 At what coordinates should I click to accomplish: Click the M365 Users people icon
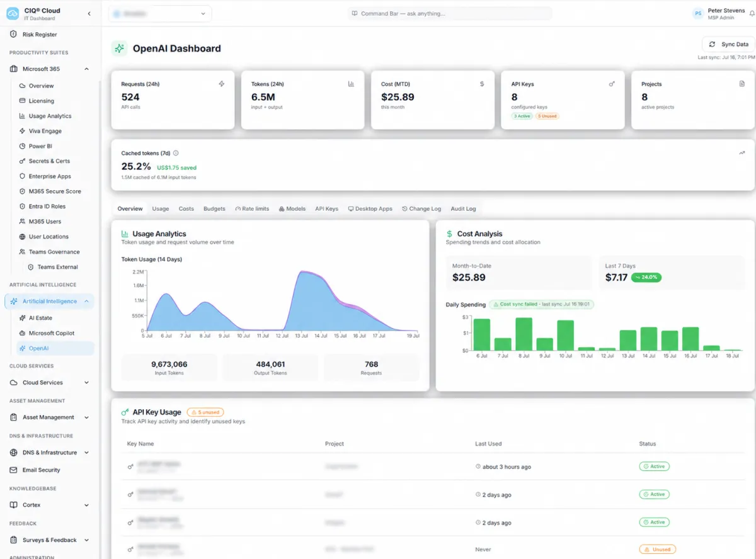(23, 222)
